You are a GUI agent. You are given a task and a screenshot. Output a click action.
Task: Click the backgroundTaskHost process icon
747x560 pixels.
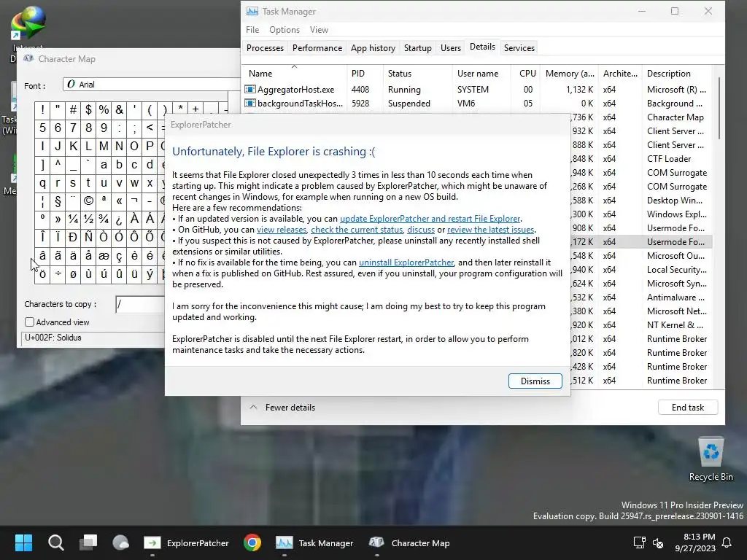[x=249, y=104]
